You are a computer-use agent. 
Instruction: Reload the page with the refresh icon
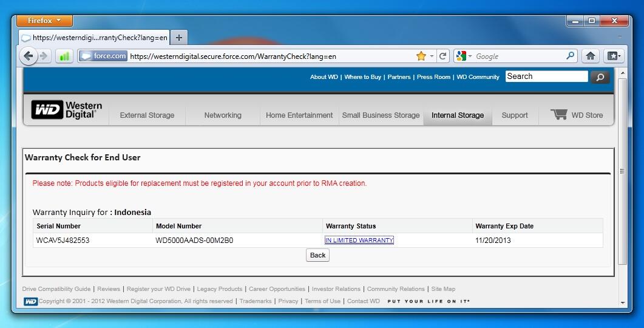[442, 56]
